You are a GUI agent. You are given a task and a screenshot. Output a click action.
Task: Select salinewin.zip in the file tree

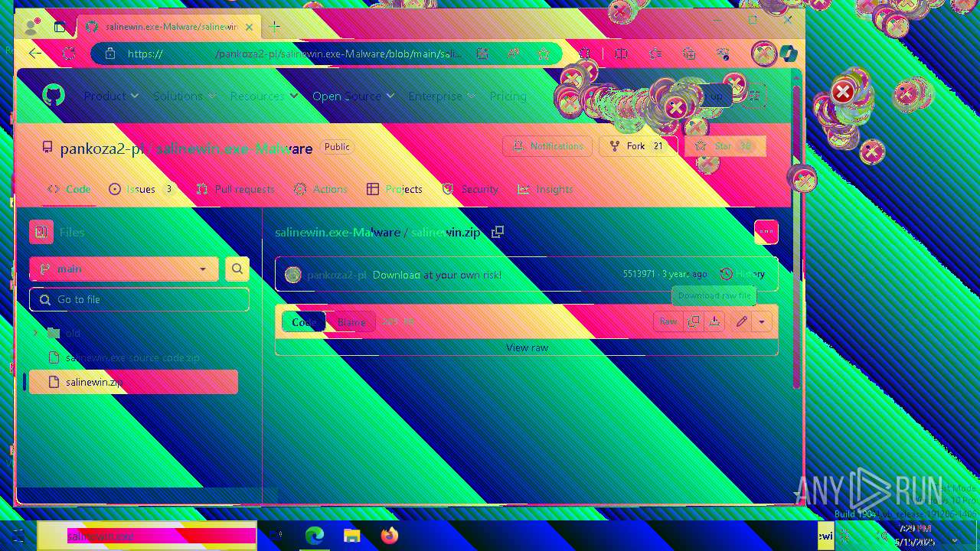(133, 382)
